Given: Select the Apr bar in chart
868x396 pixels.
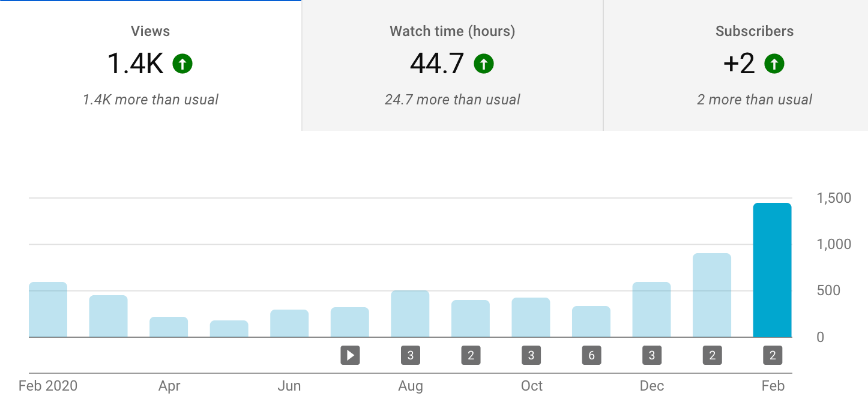Looking at the screenshot, I should [169, 327].
